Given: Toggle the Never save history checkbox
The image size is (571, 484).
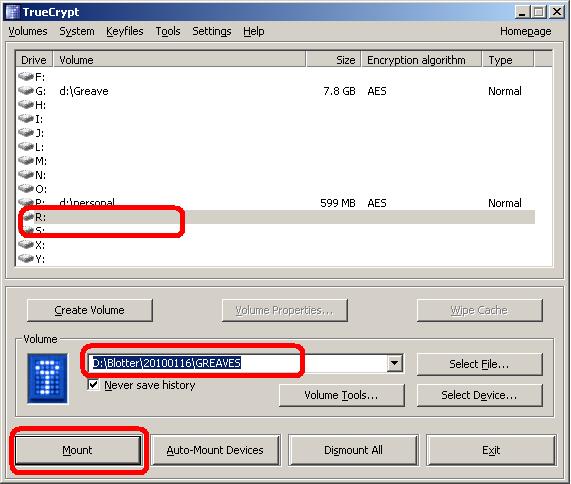Looking at the screenshot, I should click(93, 385).
